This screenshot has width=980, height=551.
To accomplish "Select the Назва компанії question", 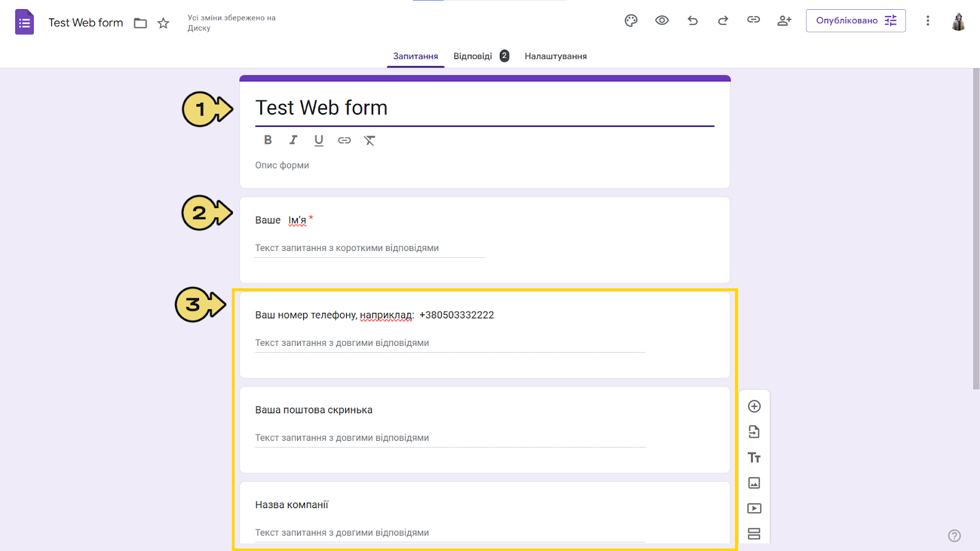I will coord(484,513).
